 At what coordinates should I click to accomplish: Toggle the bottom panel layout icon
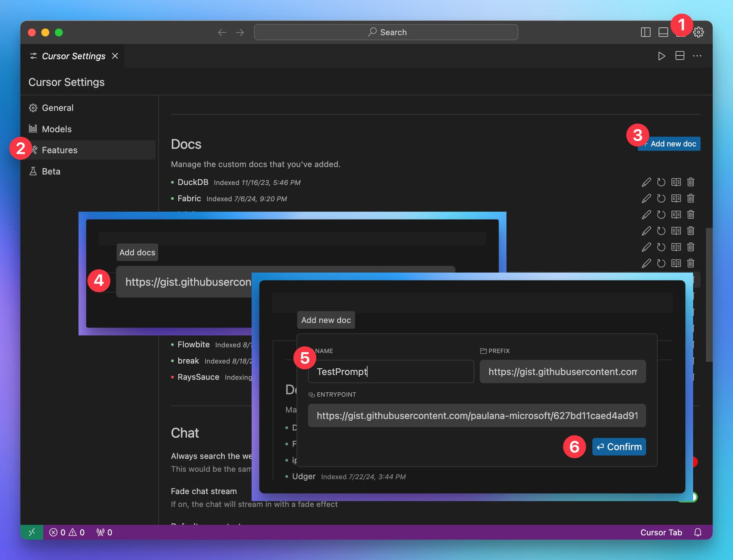coord(663,32)
